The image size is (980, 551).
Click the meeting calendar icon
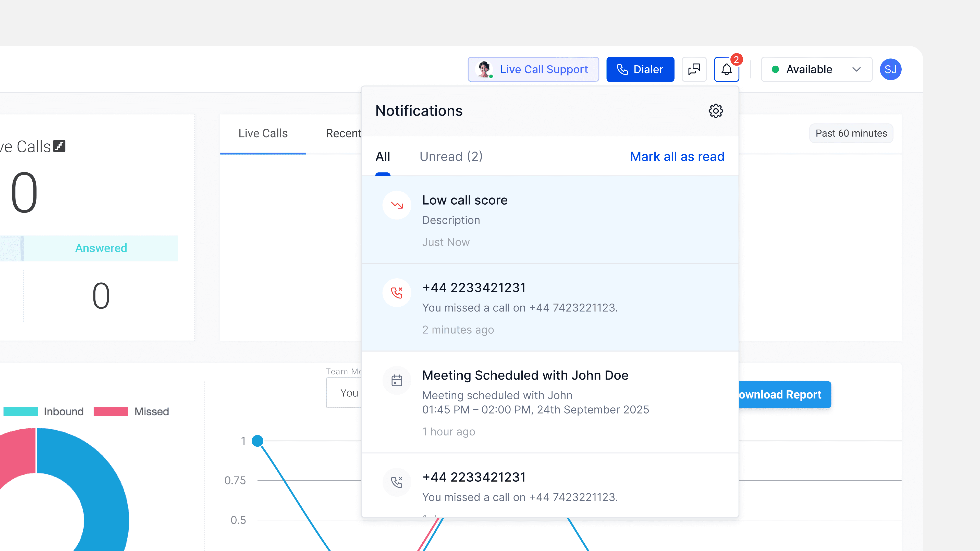point(397,380)
